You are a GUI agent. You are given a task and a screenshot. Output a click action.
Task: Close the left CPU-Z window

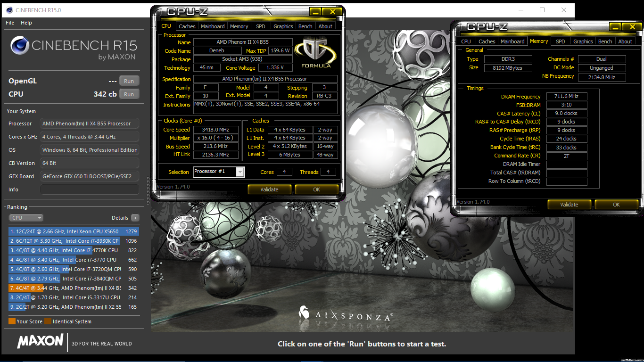pyautogui.click(x=332, y=12)
